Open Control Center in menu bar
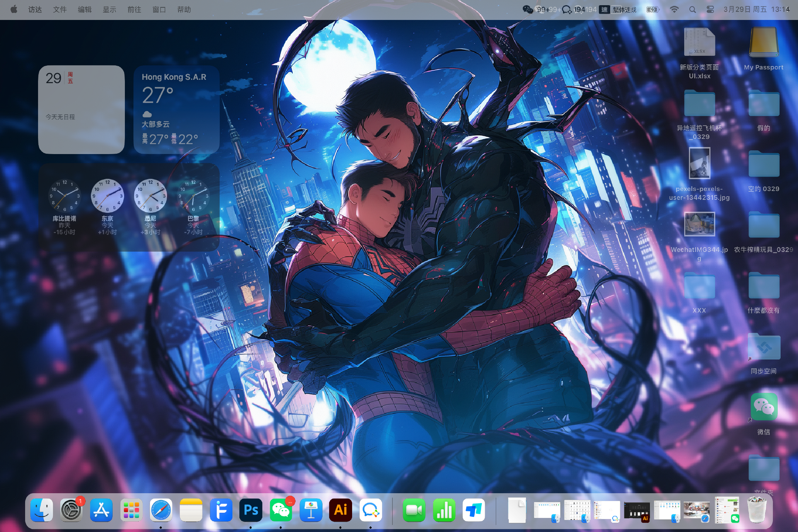Screen dimensions: 798x532 [x=710, y=10]
